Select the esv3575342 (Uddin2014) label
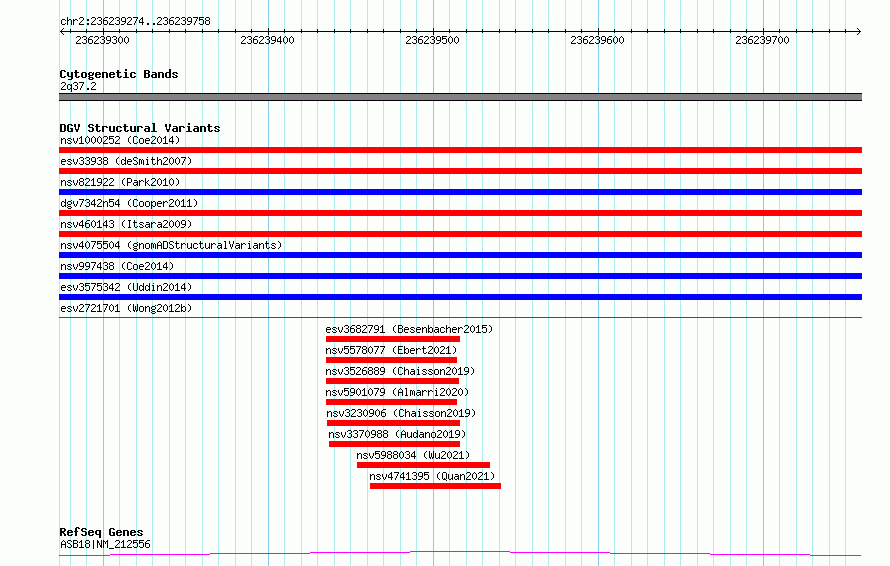The width and height of the screenshot is (890, 566). click(x=126, y=287)
